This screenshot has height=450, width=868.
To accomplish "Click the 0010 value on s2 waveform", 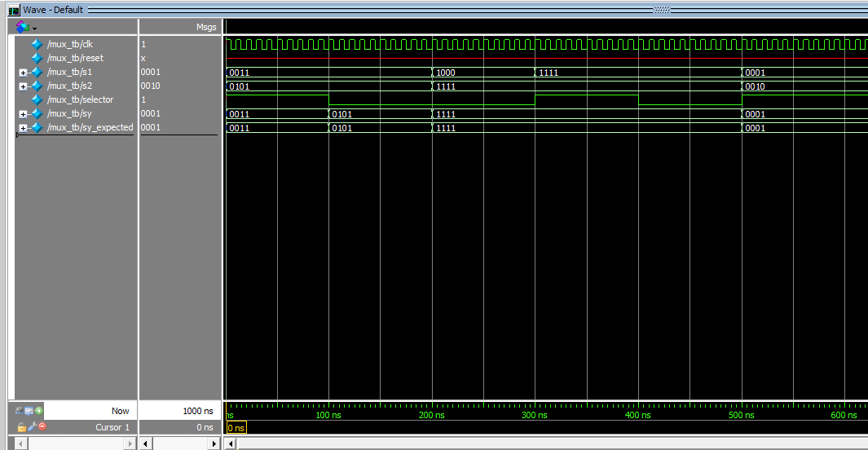I will 755,86.
